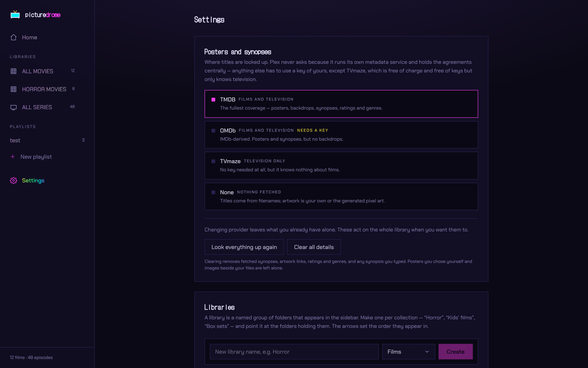
Task: Focus the New library name field
Action: tap(294, 352)
